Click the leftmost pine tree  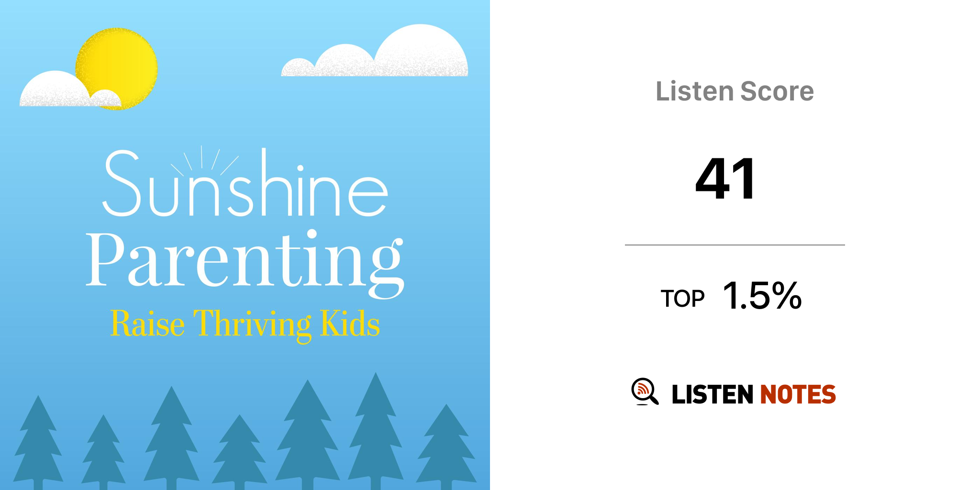(x=38, y=440)
